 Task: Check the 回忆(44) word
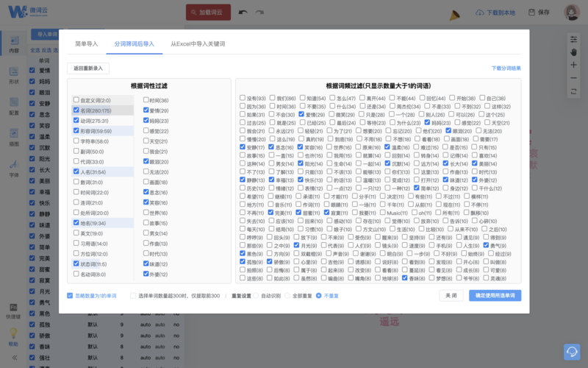(x=422, y=98)
